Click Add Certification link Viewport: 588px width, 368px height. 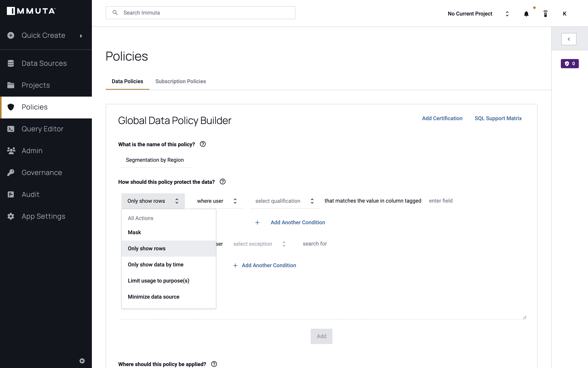click(442, 118)
